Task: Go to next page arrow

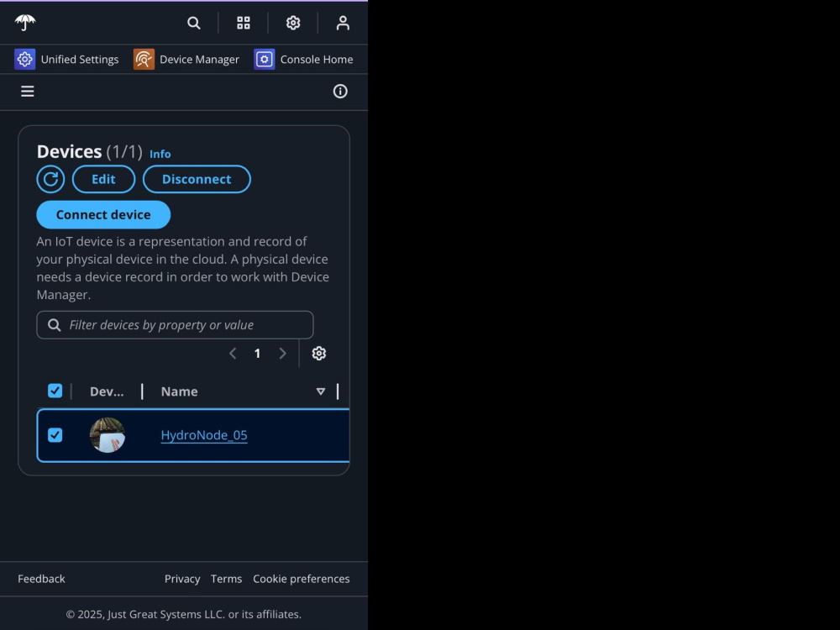Action: point(283,354)
